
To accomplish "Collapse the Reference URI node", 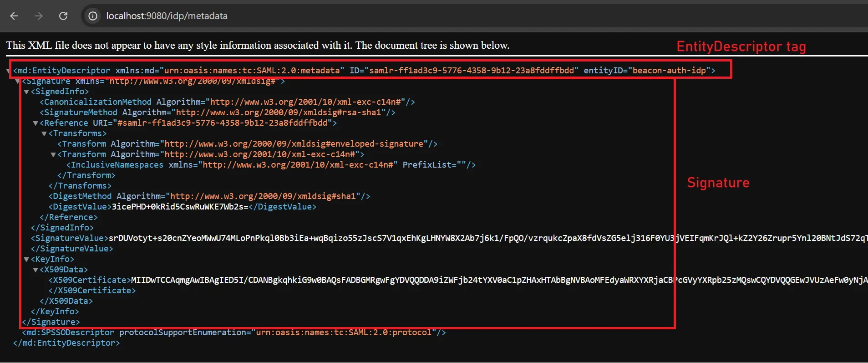I will click(36, 123).
